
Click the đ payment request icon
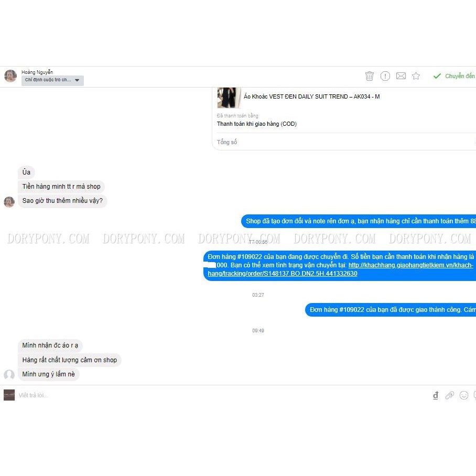(x=436, y=395)
